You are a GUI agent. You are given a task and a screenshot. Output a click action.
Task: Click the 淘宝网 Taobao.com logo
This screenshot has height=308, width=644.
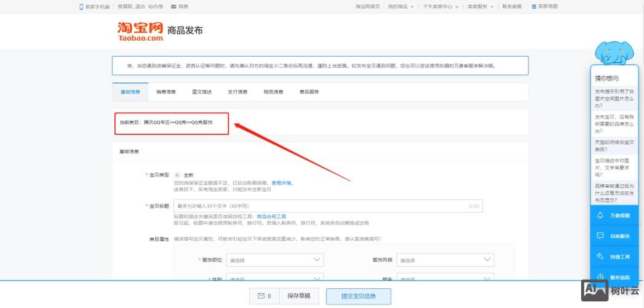coord(140,31)
